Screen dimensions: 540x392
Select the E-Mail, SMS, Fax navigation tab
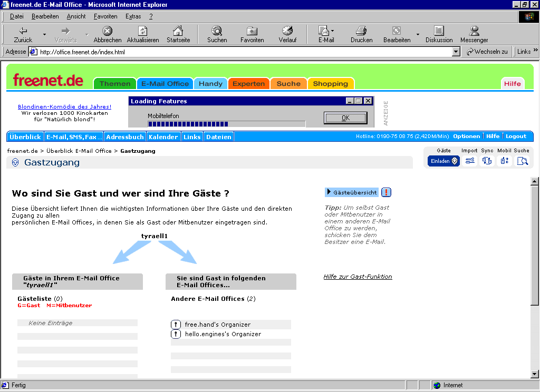point(74,136)
